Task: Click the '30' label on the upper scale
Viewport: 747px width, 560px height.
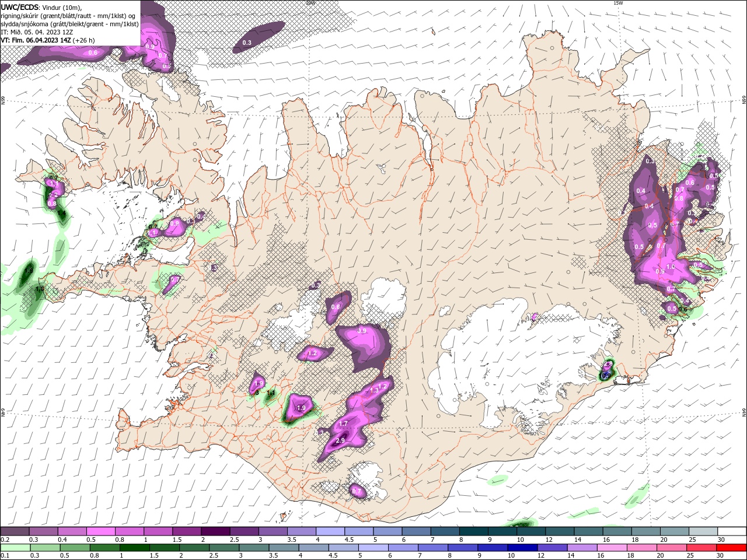Action: 721,540
